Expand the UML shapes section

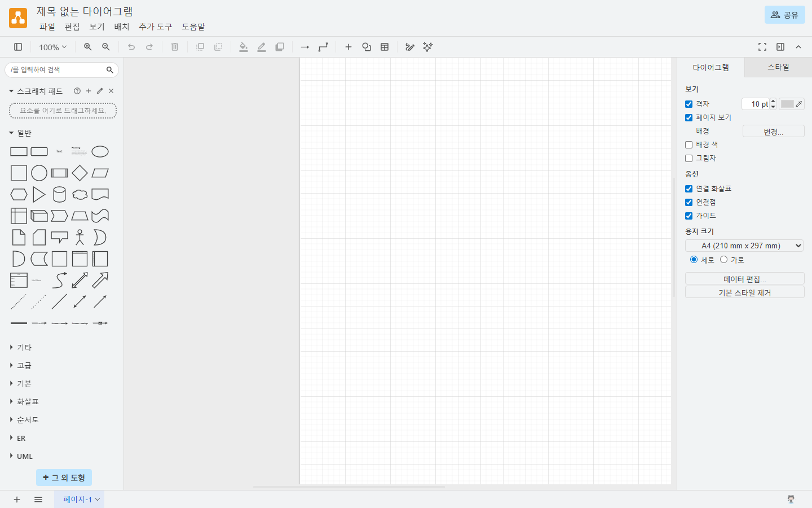[x=25, y=456]
